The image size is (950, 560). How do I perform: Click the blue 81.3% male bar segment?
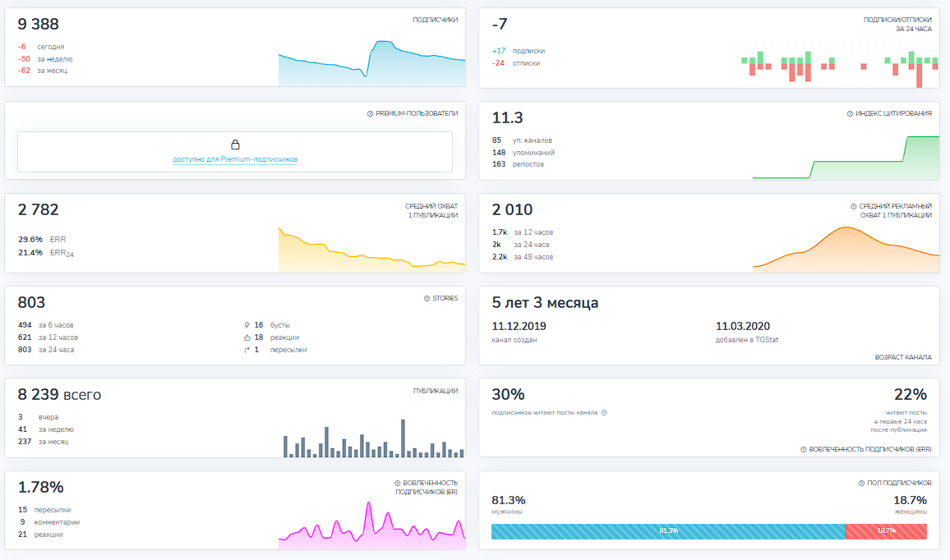pyautogui.click(x=668, y=531)
